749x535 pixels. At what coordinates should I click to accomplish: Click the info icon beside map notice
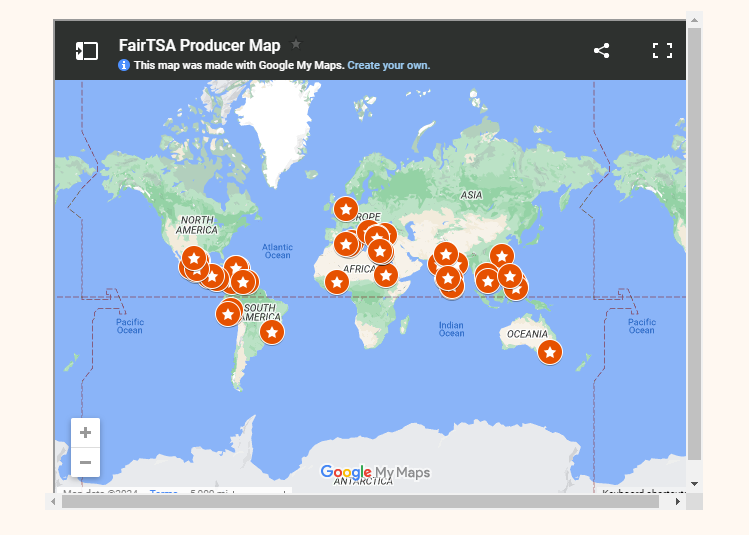coord(124,65)
